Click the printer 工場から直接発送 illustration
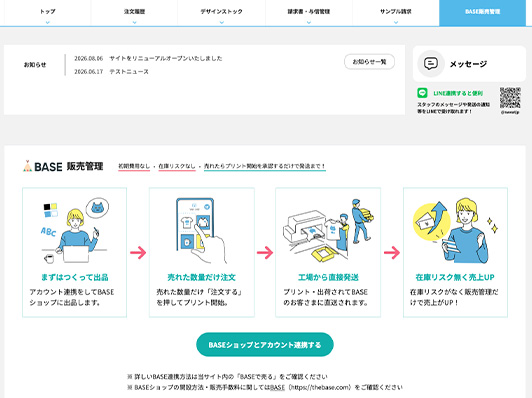Viewport: 532px width, 398px height. (x=328, y=230)
